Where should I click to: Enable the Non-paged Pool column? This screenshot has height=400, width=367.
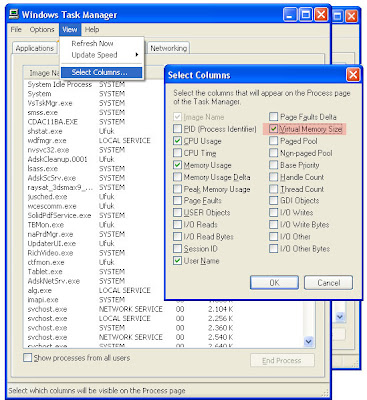(x=273, y=153)
